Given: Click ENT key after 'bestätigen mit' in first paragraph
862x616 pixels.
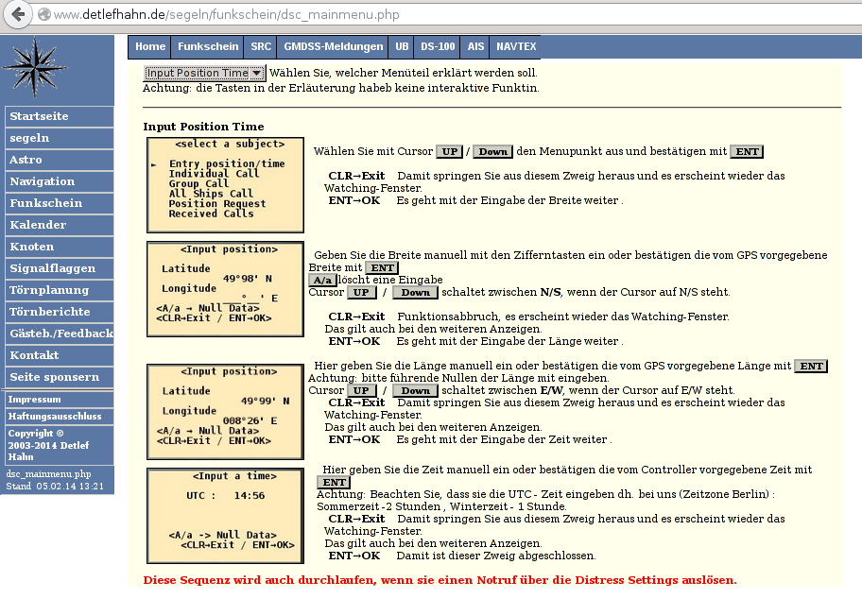Looking at the screenshot, I should click(x=747, y=152).
